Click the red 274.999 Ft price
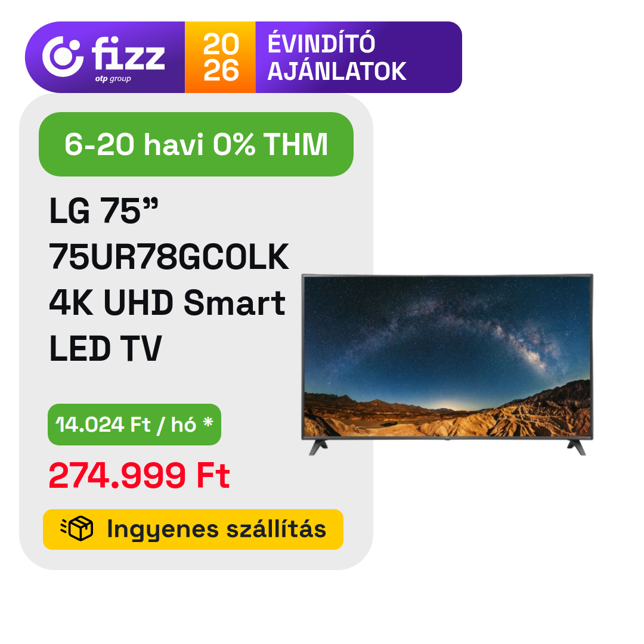The image size is (644, 644). (x=139, y=475)
